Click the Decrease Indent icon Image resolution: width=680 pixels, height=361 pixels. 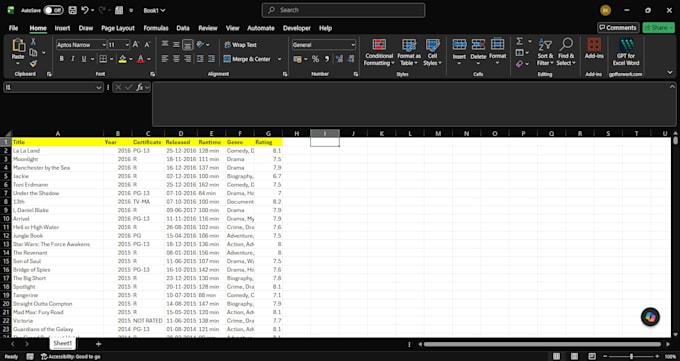[200, 59]
